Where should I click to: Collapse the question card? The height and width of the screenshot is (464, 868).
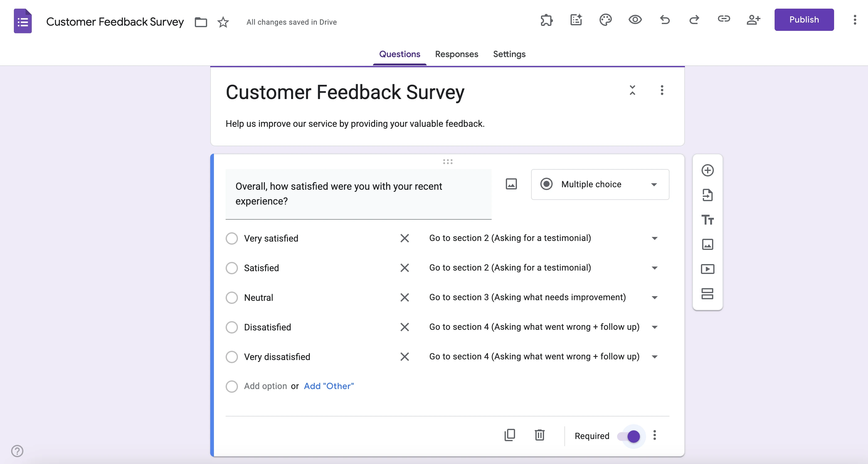(633, 91)
